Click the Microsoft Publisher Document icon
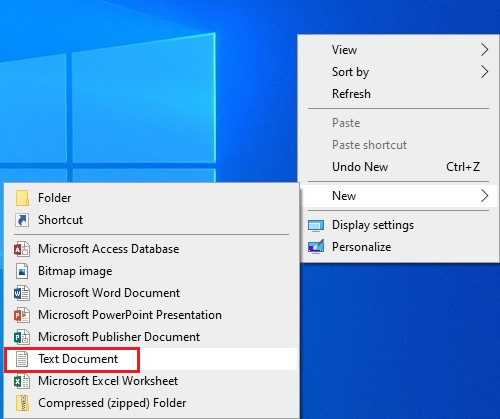This screenshot has width=500, height=419. click(22, 337)
